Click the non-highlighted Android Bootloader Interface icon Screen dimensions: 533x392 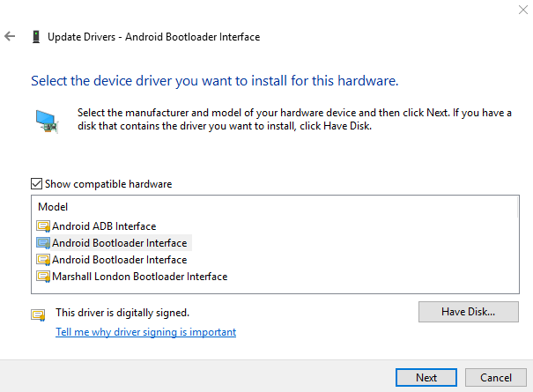pos(43,260)
